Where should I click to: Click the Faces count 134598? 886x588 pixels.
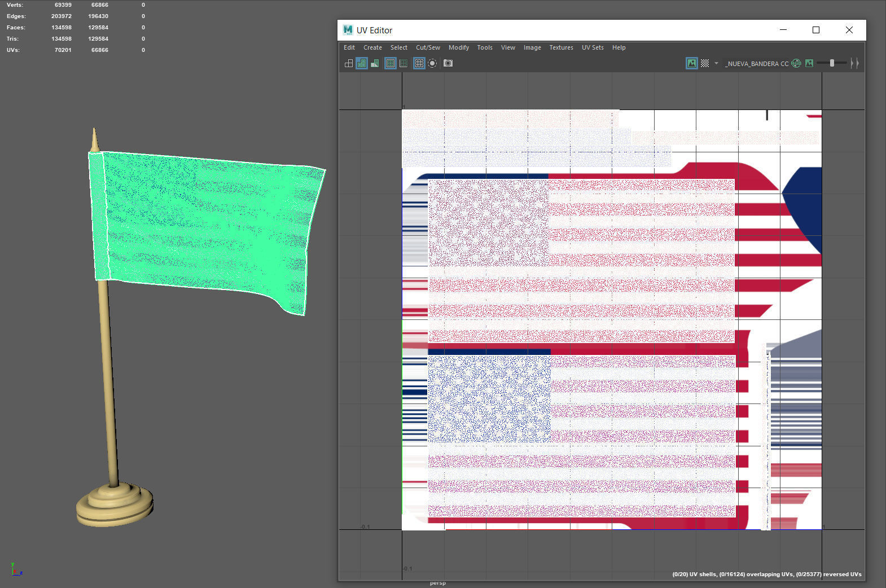click(62, 28)
